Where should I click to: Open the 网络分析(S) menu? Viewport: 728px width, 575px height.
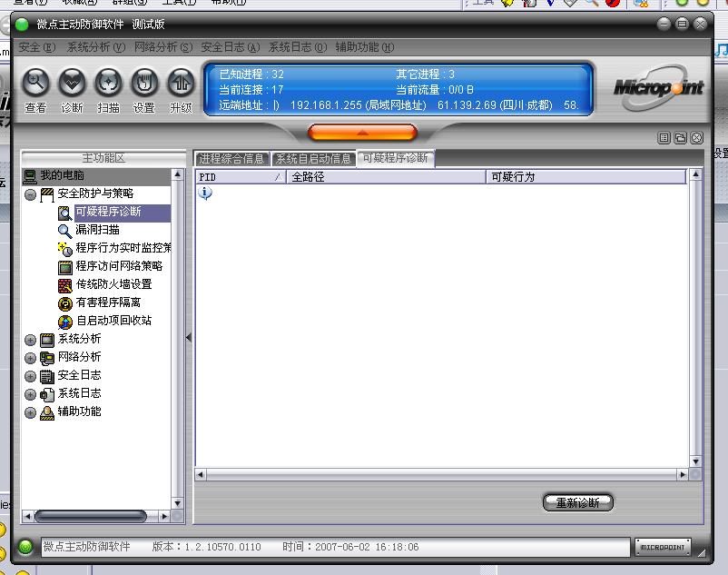(x=163, y=47)
